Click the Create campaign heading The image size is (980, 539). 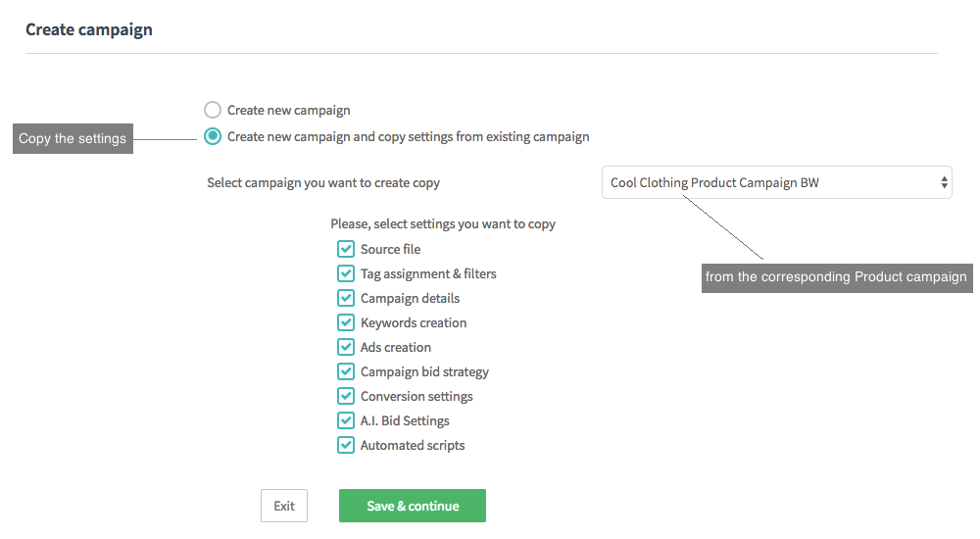[89, 29]
